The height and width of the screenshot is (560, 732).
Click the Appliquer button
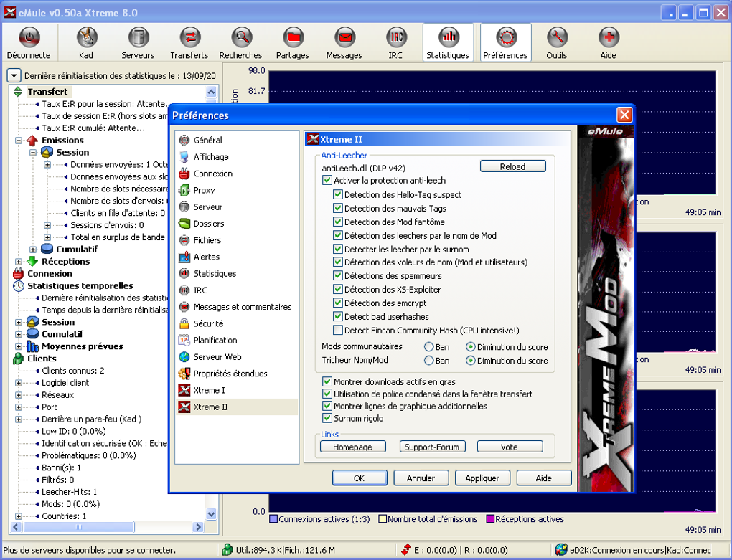(482, 478)
